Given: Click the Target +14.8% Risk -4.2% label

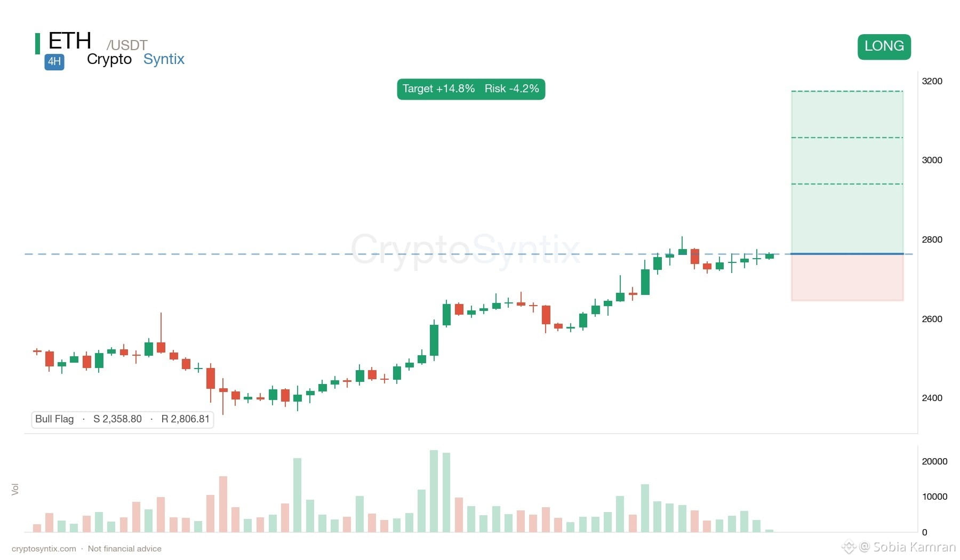Looking at the screenshot, I should 471,89.
